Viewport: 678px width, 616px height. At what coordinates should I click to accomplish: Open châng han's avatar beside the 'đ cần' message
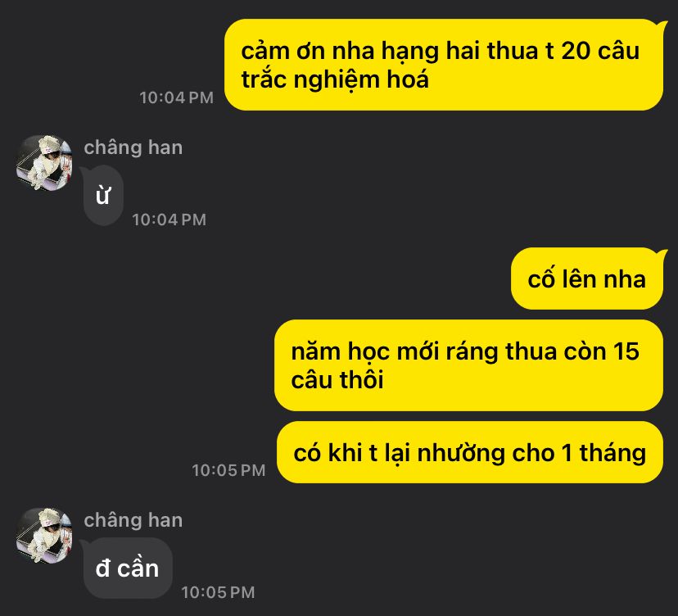point(44,536)
